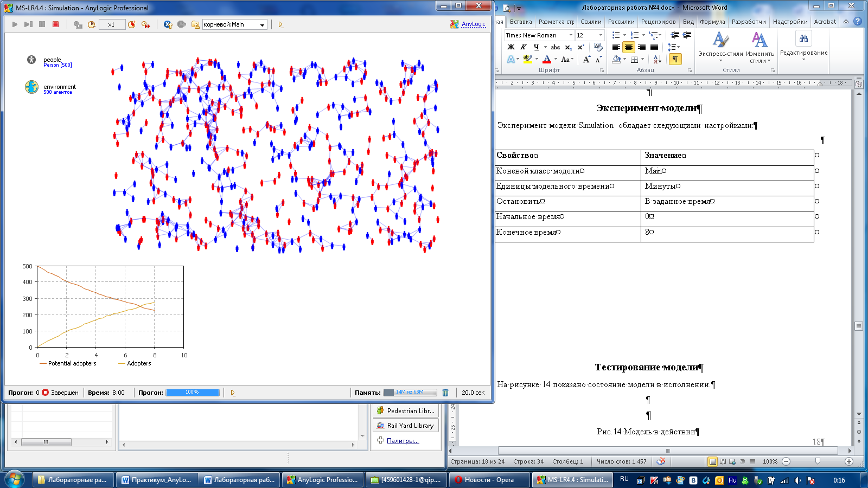Toggle underline Ч formatting in Word
This screenshot has width=868, height=488.
click(x=536, y=47)
